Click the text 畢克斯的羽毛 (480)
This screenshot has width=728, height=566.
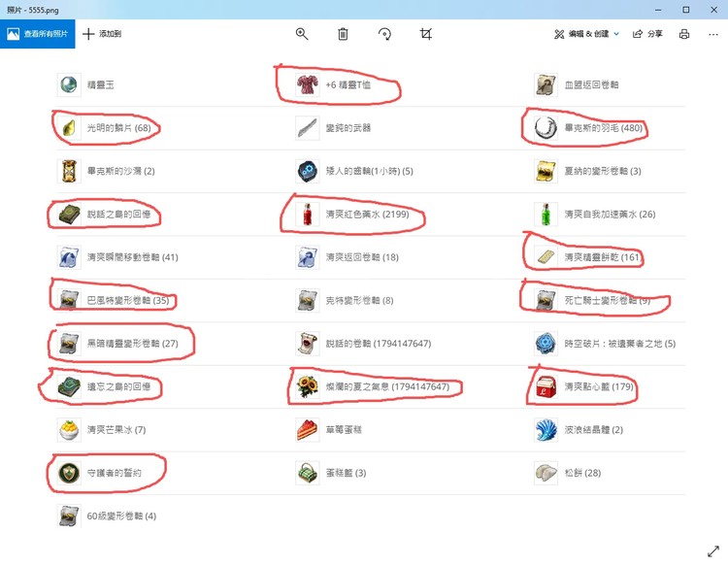coord(604,128)
